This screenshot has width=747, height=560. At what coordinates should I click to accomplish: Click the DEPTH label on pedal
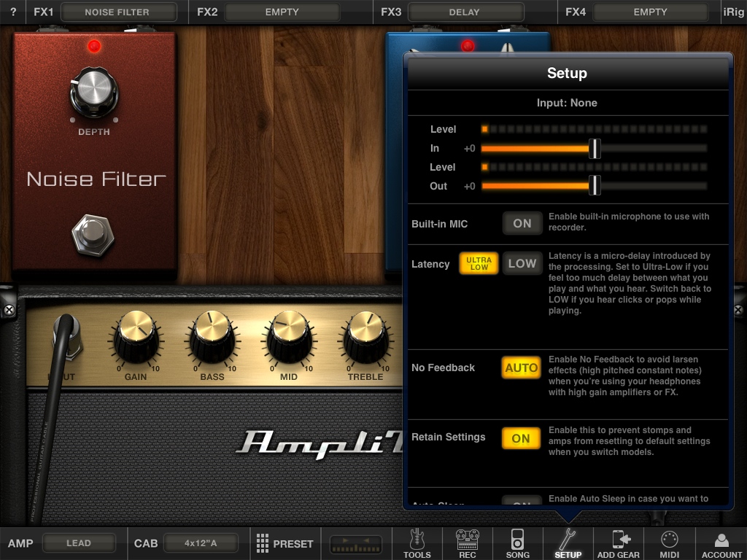(x=94, y=132)
